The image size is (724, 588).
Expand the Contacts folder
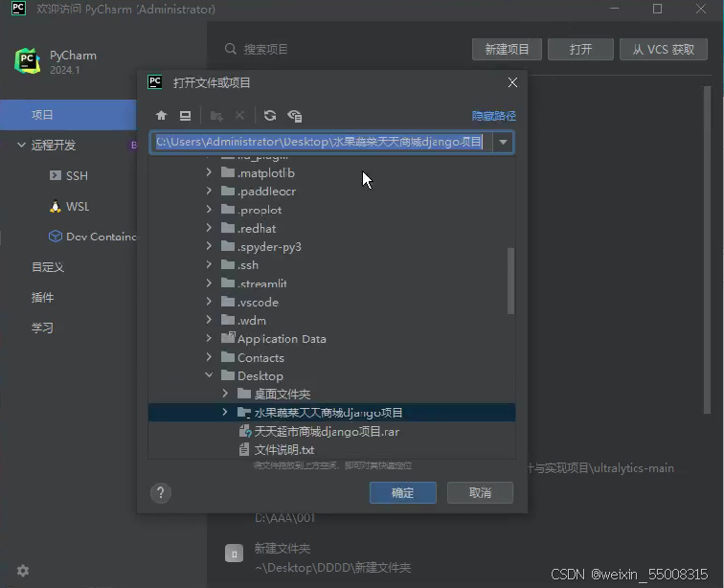(x=209, y=357)
